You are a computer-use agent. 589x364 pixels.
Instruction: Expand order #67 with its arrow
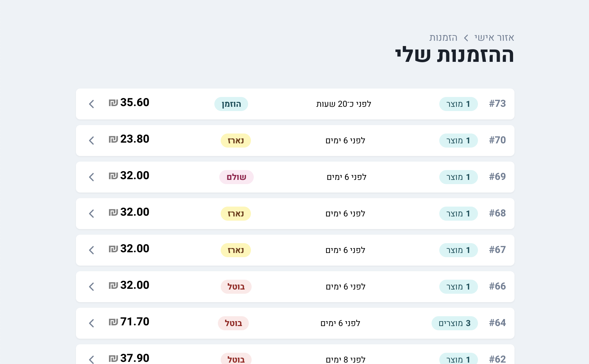(x=91, y=250)
